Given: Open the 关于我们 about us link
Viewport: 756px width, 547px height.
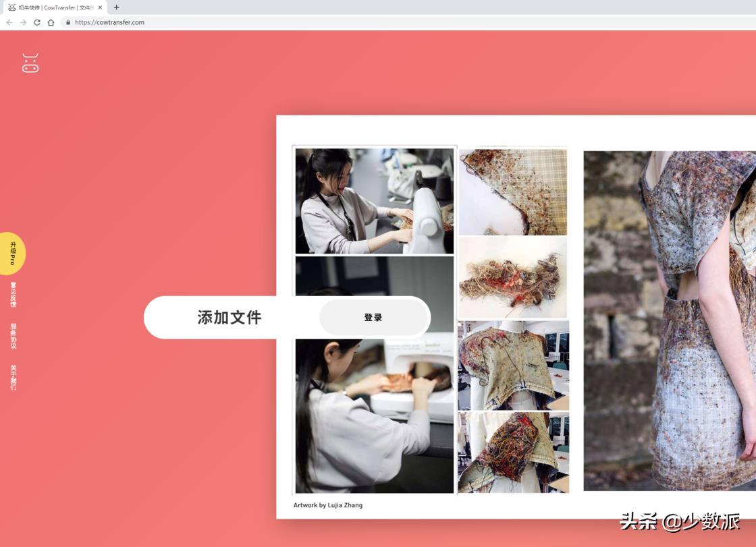Looking at the screenshot, I should pyautogui.click(x=13, y=378).
